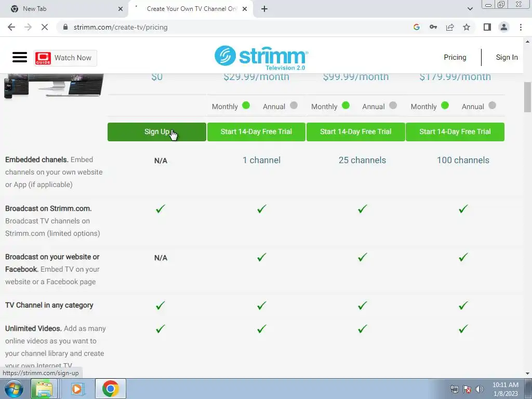Click N/A in the Embedded chanels row

(161, 161)
